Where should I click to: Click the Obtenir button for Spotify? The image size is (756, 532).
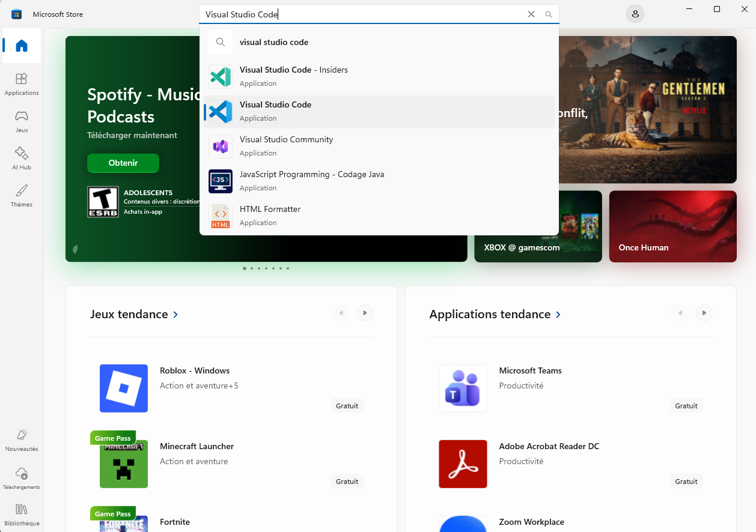click(123, 163)
